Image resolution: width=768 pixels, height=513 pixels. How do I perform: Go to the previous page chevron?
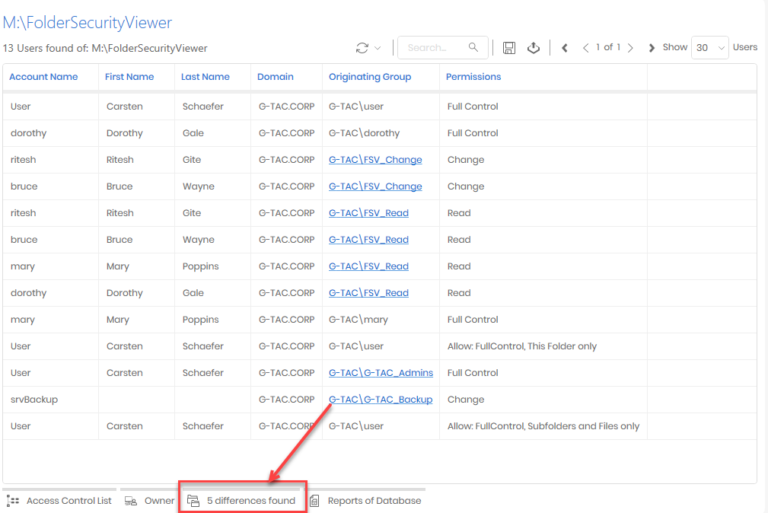[x=585, y=48]
